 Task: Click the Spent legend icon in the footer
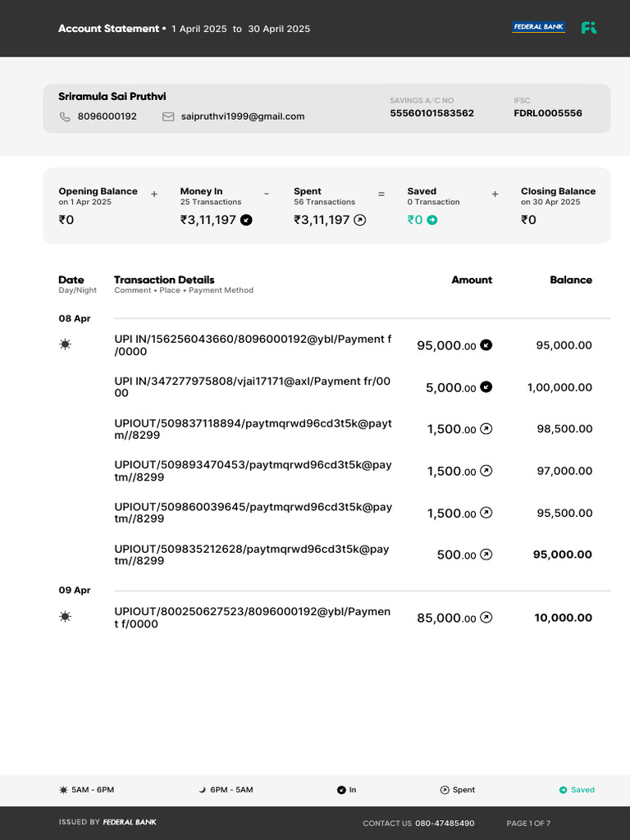point(445,790)
